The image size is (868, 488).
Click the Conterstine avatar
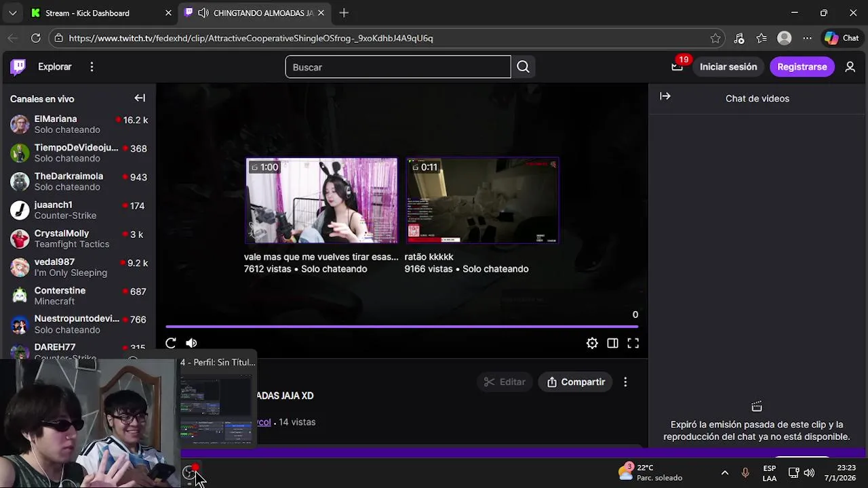coord(20,296)
